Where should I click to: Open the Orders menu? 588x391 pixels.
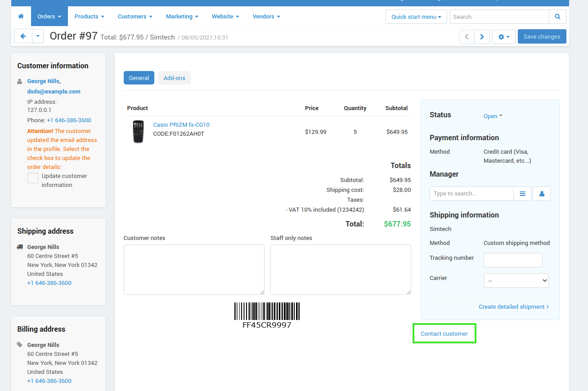pyautogui.click(x=49, y=17)
